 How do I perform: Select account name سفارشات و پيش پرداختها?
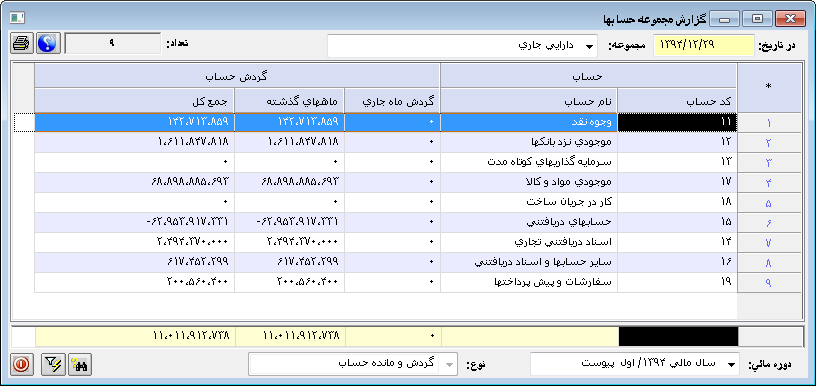point(529,282)
